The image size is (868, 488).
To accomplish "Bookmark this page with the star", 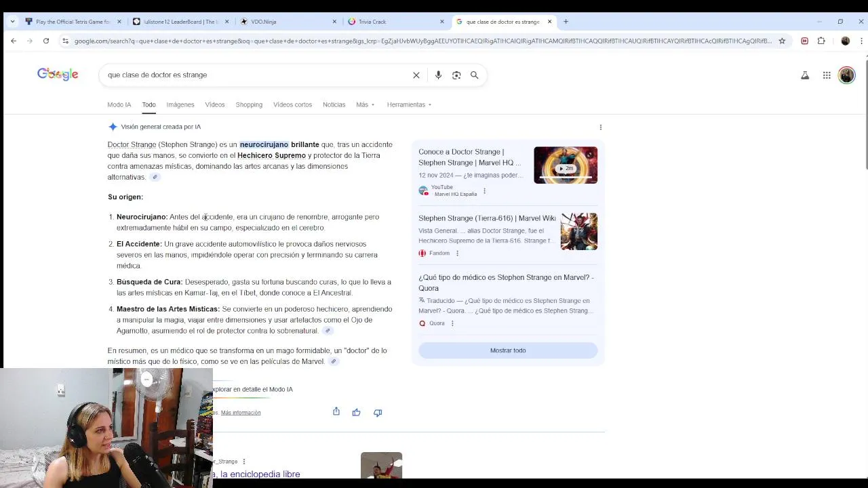I will tap(782, 41).
